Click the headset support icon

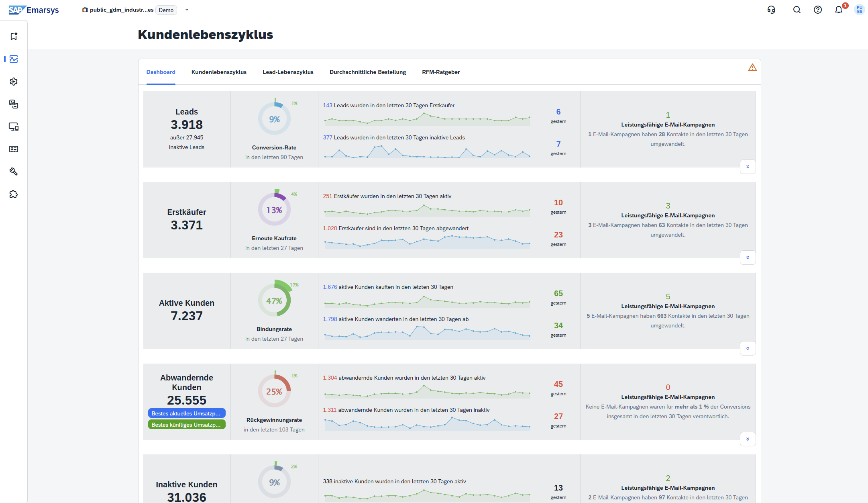click(x=771, y=10)
